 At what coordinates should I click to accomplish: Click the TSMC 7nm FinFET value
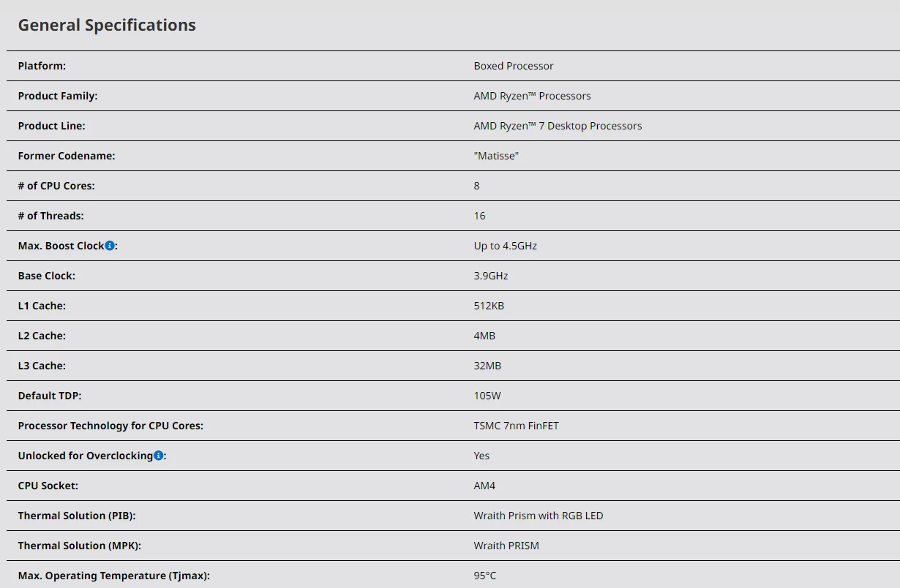[516, 426]
